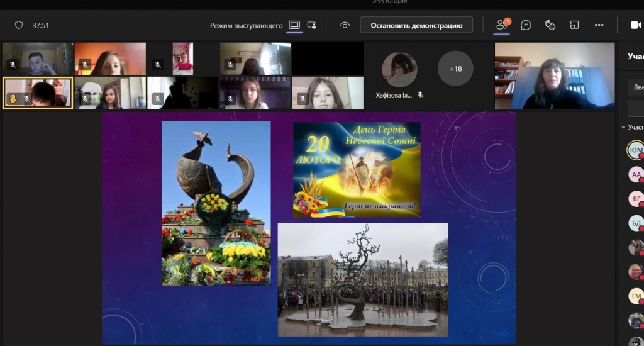Viewport: 644px width, 346px height.
Task: Collapse the Участники list section arrow
Action: coord(623,127)
